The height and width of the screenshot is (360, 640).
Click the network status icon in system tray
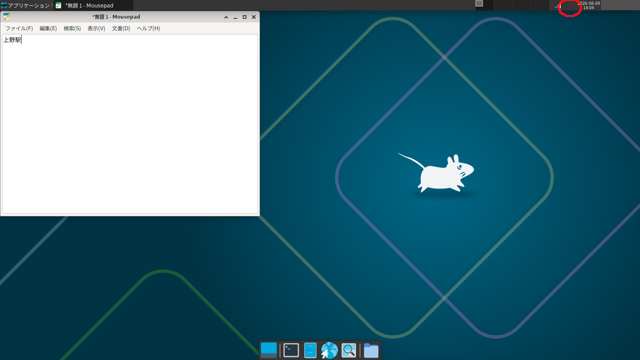558,6
